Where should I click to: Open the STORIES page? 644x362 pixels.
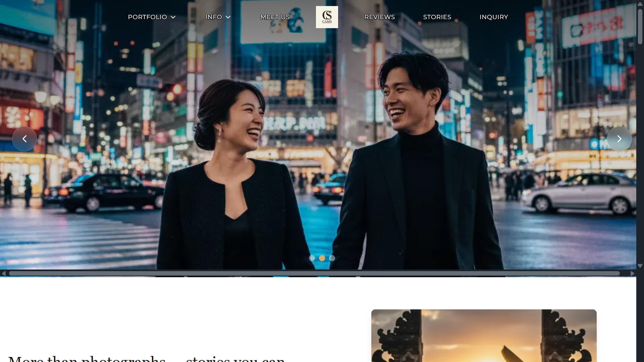point(437,17)
